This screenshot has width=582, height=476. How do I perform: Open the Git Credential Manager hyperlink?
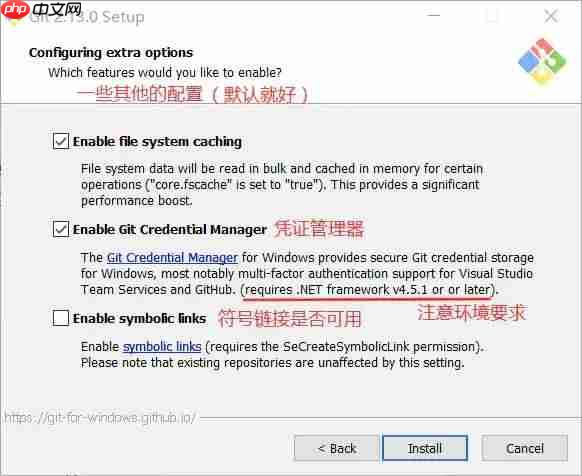172,257
